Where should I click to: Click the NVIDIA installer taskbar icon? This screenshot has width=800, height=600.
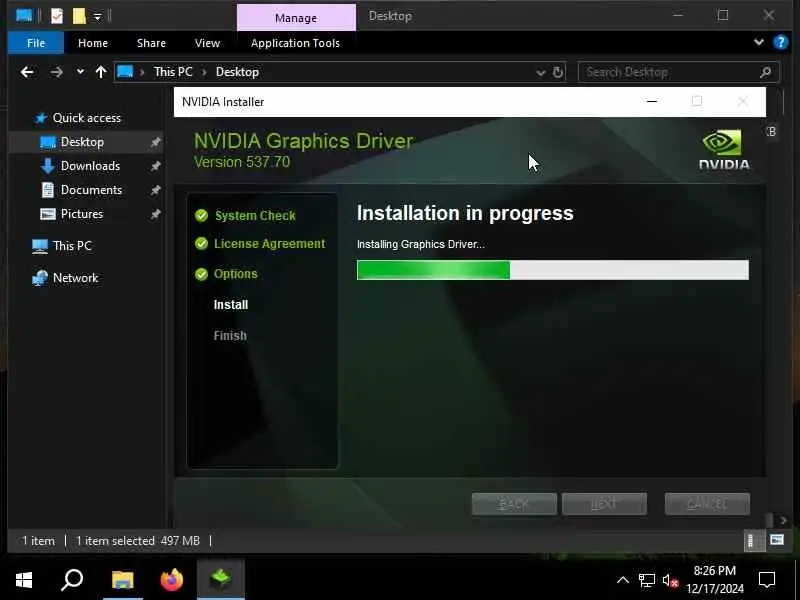pos(220,580)
